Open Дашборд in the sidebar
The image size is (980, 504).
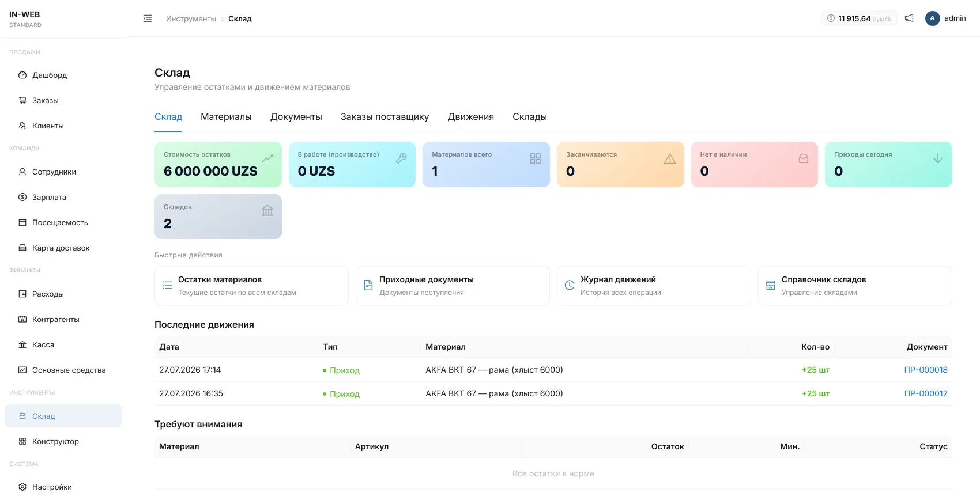point(63,75)
